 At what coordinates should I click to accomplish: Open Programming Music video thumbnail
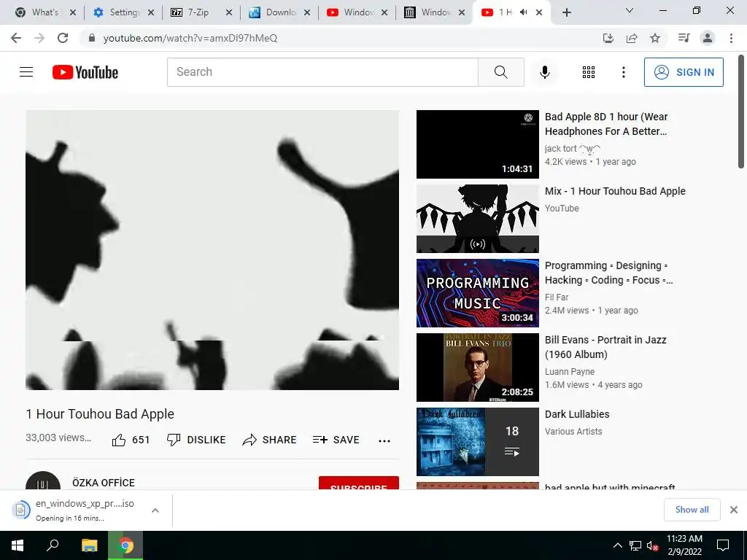(477, 293)
